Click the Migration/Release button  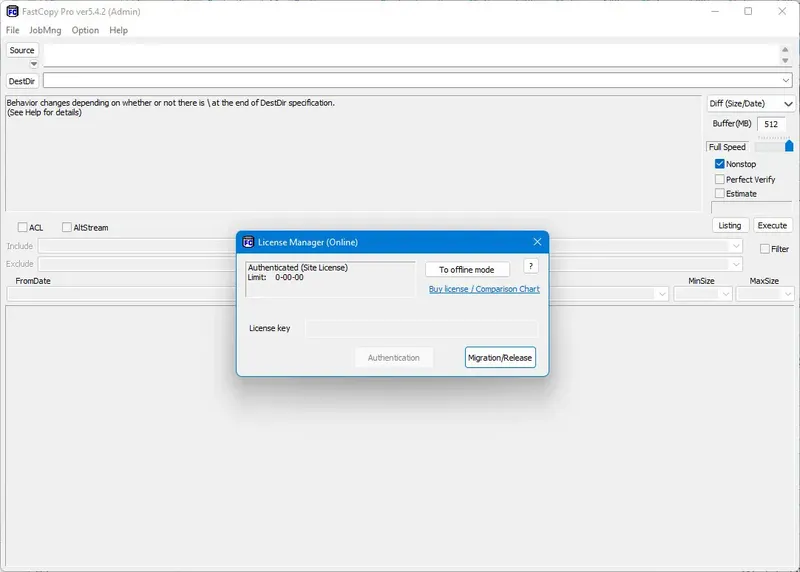coord(500,357)
